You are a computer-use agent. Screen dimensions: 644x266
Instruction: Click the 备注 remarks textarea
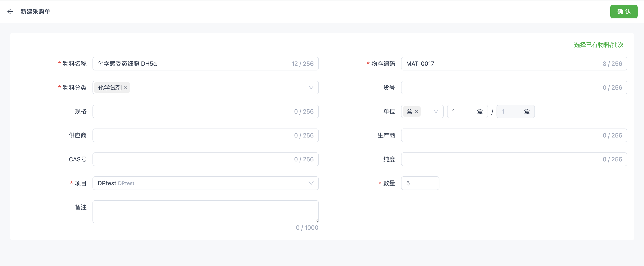tap(205, 212)
